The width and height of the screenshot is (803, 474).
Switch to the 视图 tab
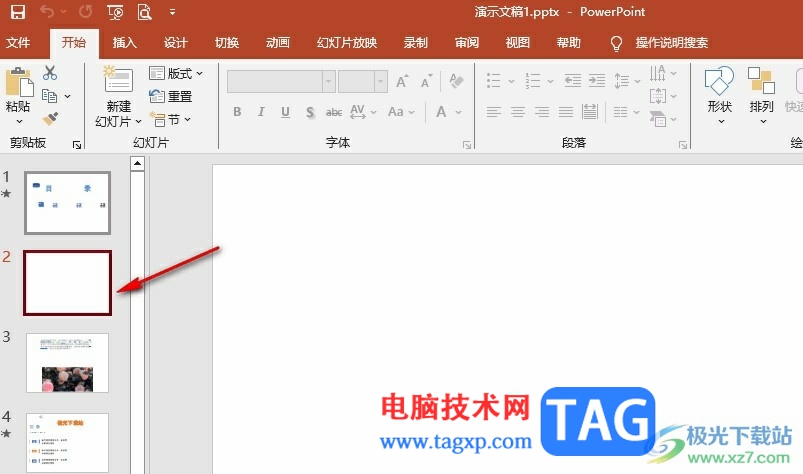(518, 42)
